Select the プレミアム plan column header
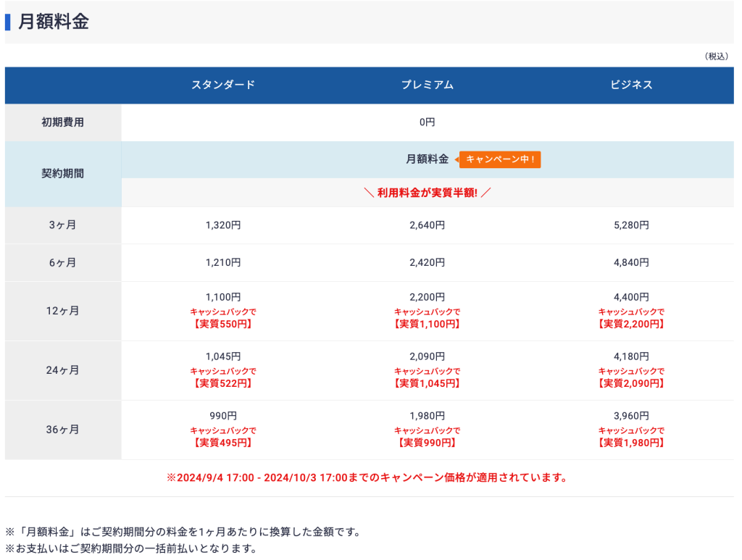The width and height of the screenshot is (742, 560). (428, 85)
